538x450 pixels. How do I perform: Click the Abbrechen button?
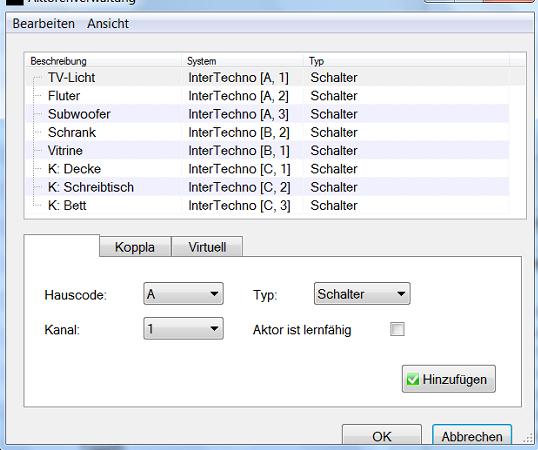pos(472,436)
